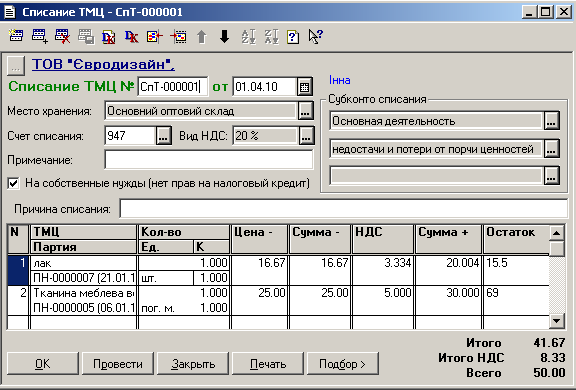Move row down with black arrow

[224, 36]
